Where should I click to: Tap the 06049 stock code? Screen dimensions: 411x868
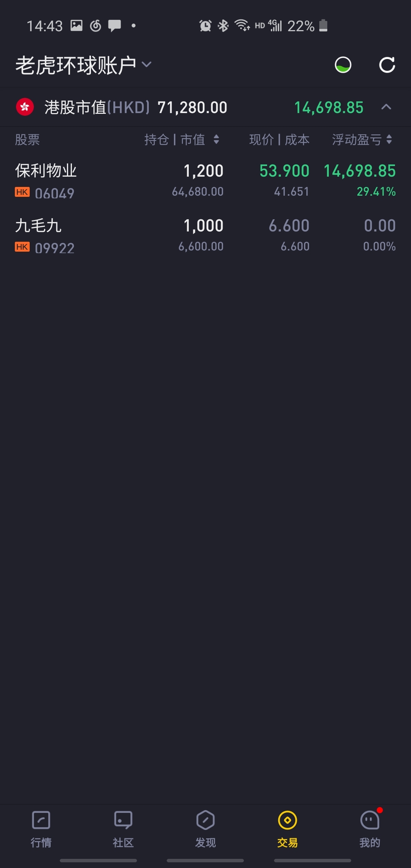click(x=54, y=193)
